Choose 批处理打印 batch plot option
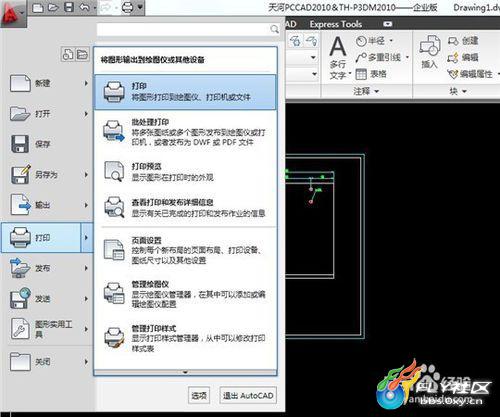Image resolution: width=500 pixels, height=417 pixels. 185,132
